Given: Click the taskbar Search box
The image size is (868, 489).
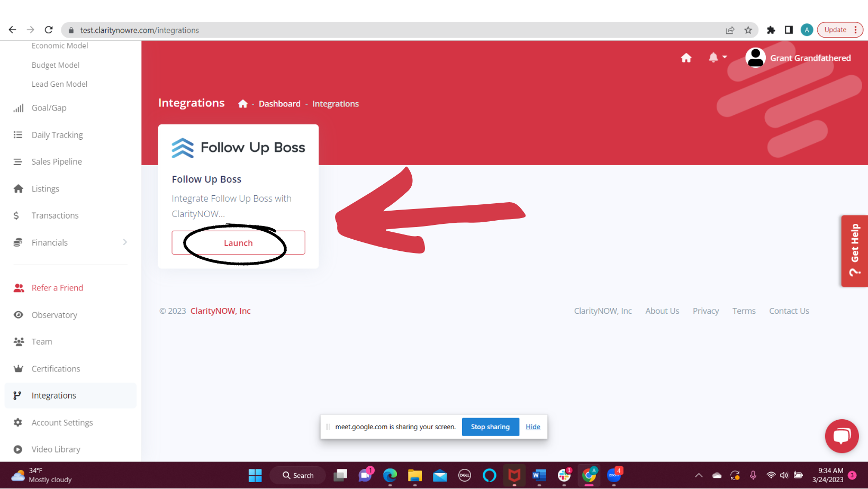Looking at the screenshot, I should (x=298, y=475).
